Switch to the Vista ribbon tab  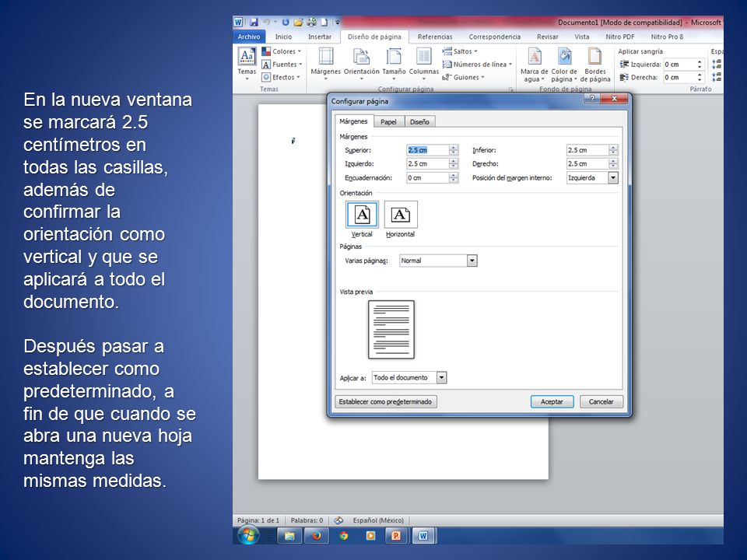(x=582, y=37)
